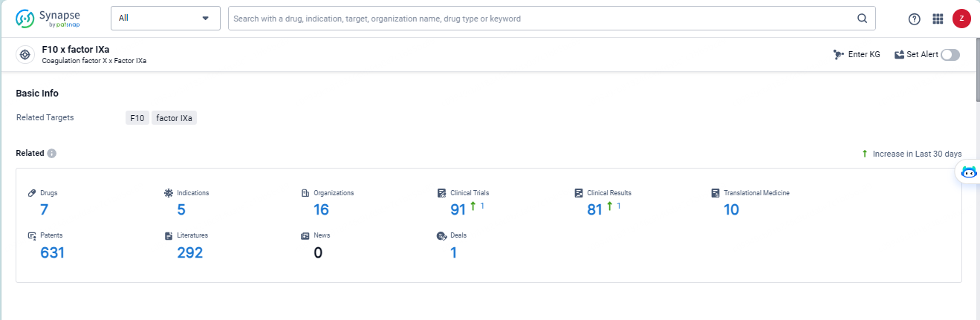Open the 7 Drugs count link
The width and height of the screenshot is (980, 320).
[x=44, y=210]
